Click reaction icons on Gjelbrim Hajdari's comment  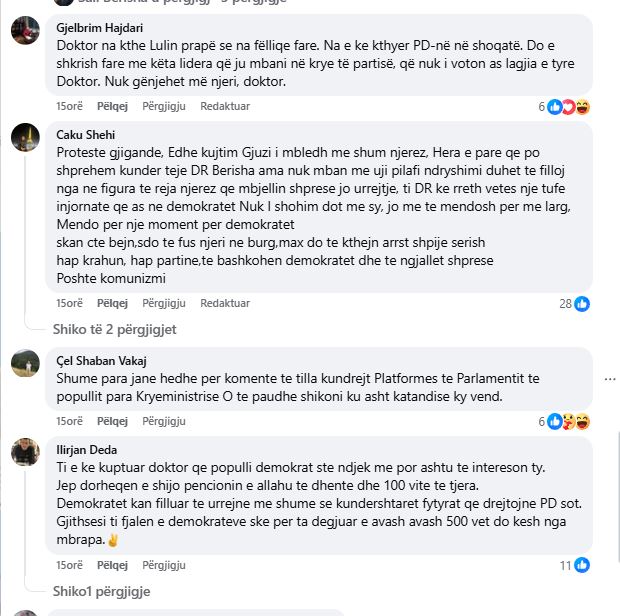[x=568, y=107]
